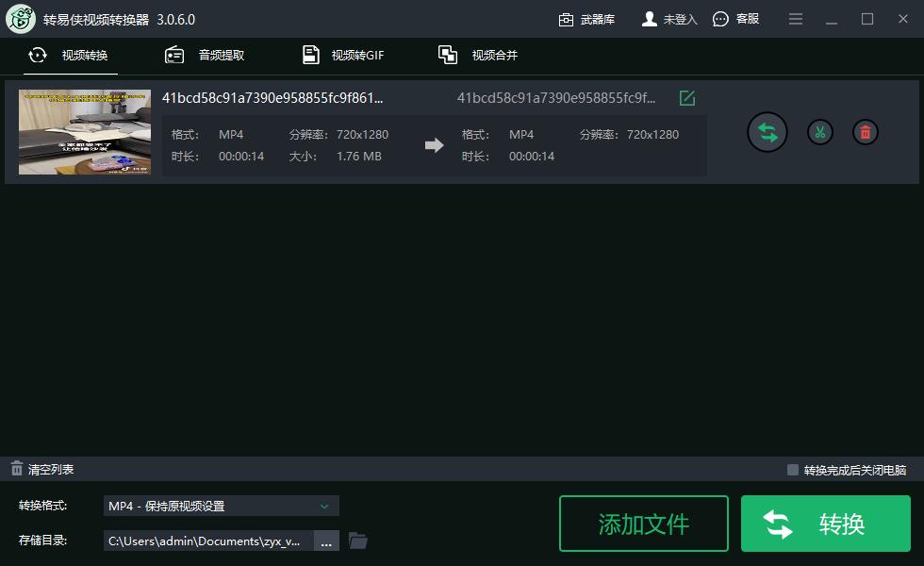Clear the list using 清空列表 trash icon
Viewport: 924px width, 566px height.
tap(16, 468)
